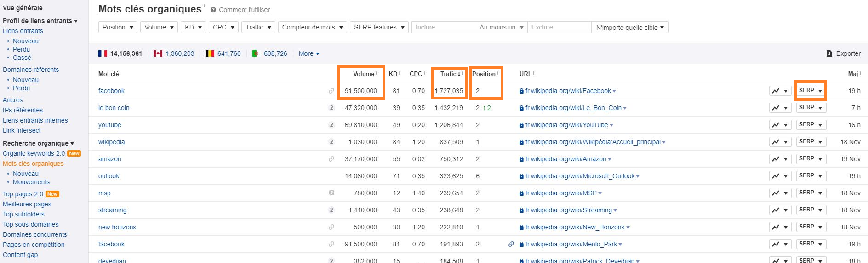Screen dimensions: 868x263
Task: Collapse the Recherche organique section
Action: pyautogui.click(x=38, y=143)
